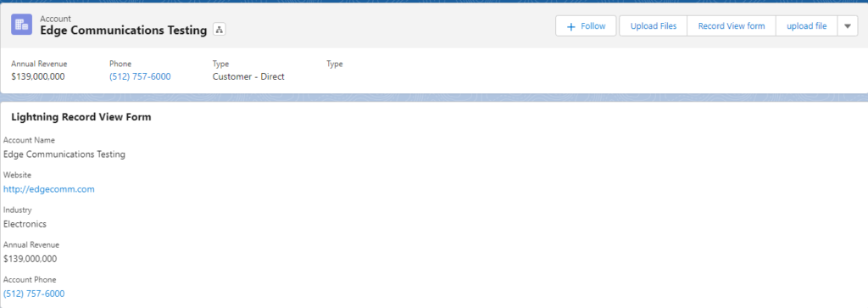The image size is (868, 308).
Task: Click the Account Name value in form
Action: 64,154
